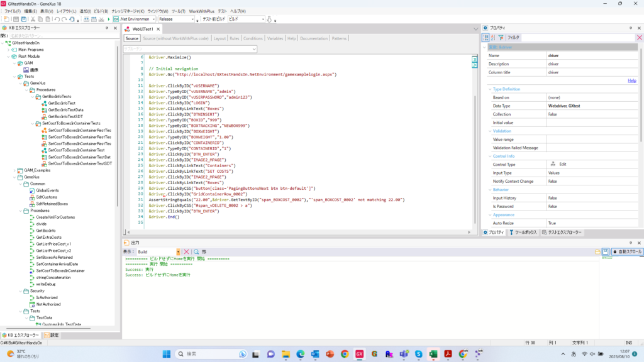Viewport: 644px width, 362px height.
Task: Click the magnifier search icon in the output panel
Action: (196, 251)
